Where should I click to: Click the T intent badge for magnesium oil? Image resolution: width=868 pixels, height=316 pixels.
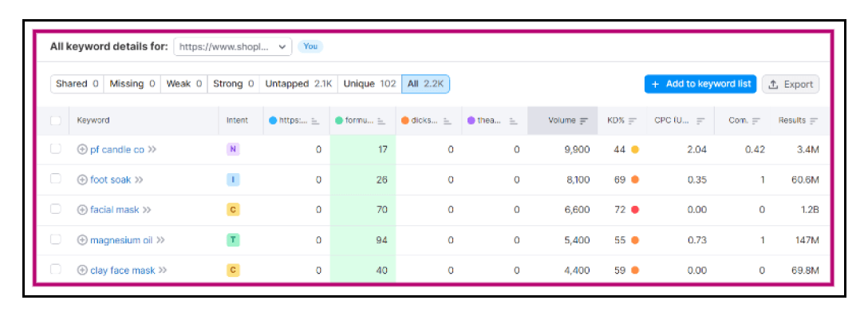coord(233,240)
